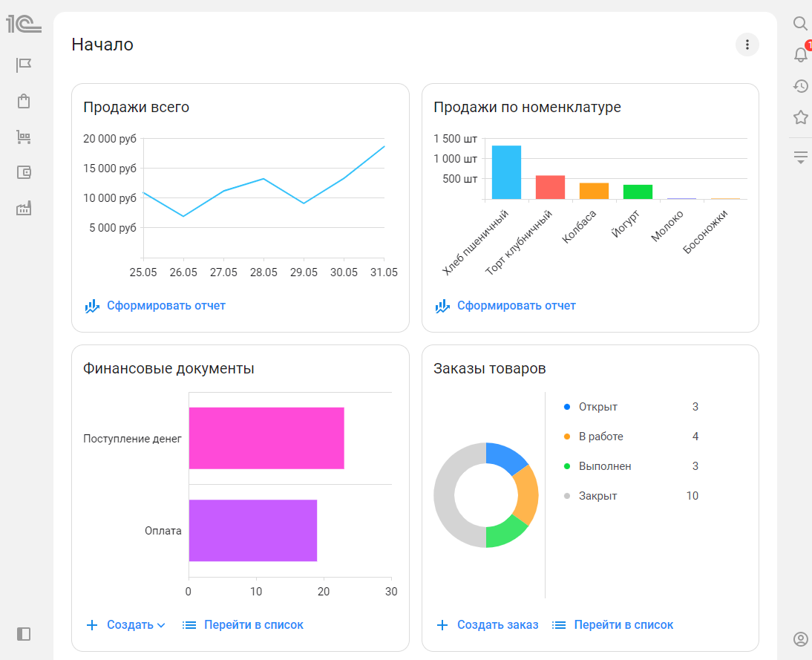This screenshot has width=812, height=660.
Task: Open the factory production sidebar icon
Action: [x=23, y=209]
